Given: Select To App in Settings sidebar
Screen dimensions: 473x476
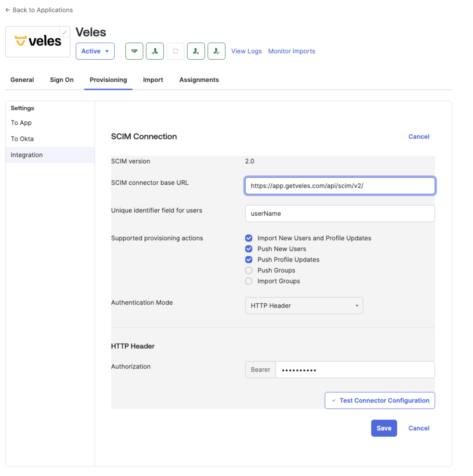Looking at the screenshot, I should click(x=21, y=123).
